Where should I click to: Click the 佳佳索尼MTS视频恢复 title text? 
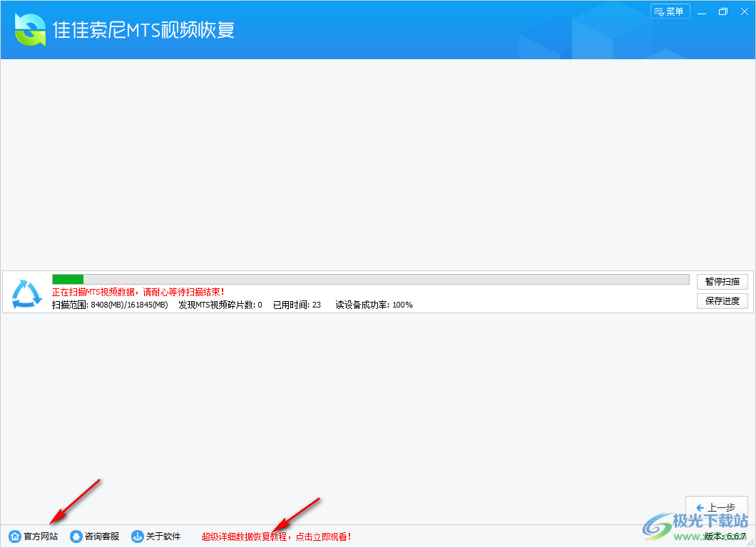143,30
